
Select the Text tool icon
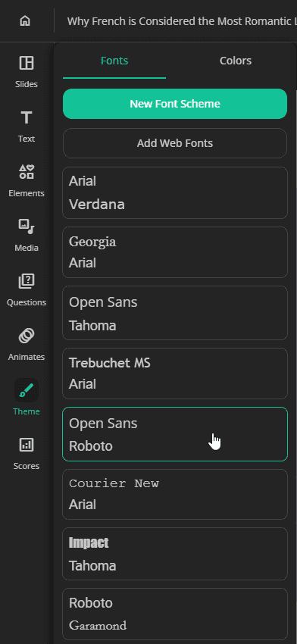point(27,117)
